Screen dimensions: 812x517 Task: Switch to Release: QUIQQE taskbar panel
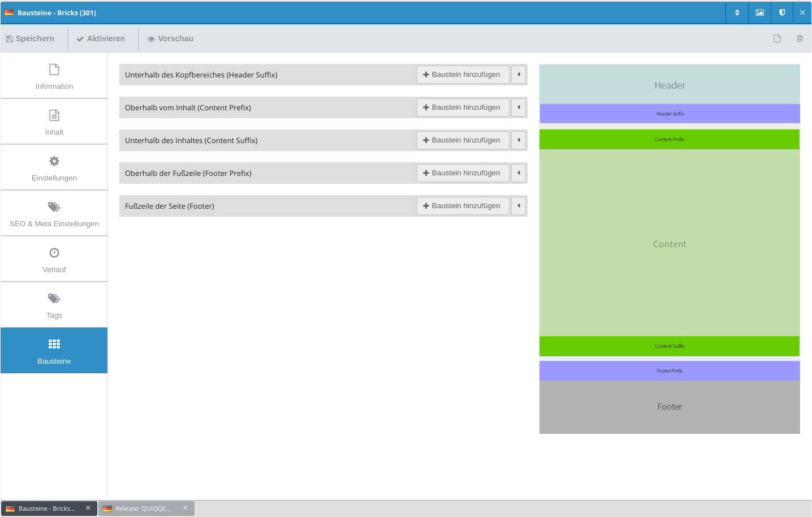(142, 509)
